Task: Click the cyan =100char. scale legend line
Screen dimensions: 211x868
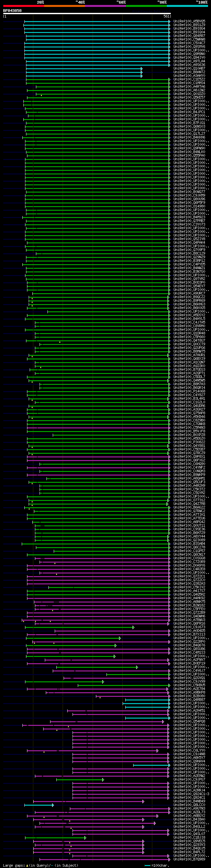Action: pyautogui.click(x=147, y=865)
